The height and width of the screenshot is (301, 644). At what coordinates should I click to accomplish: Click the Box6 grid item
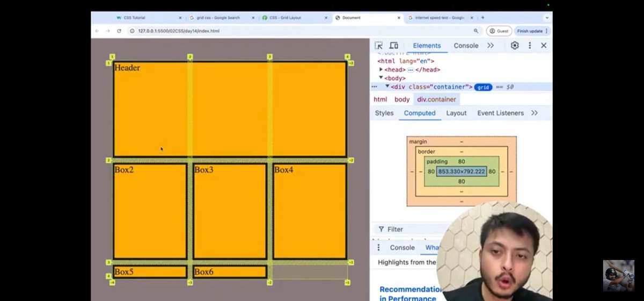point(230,272)
